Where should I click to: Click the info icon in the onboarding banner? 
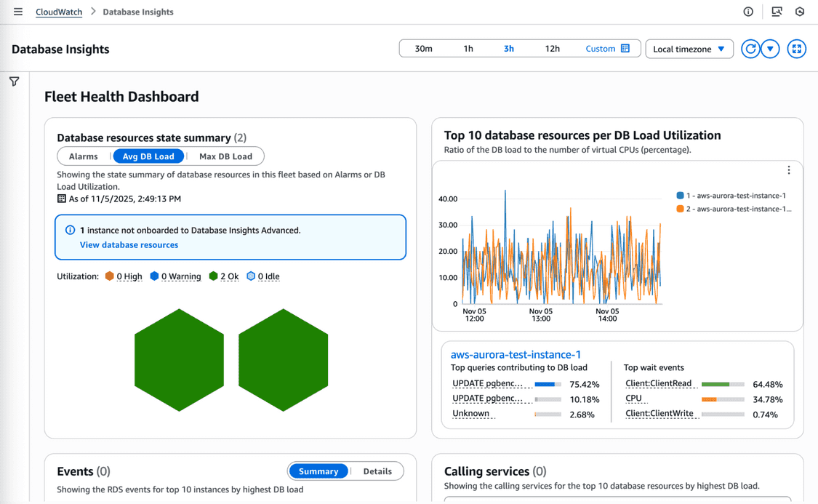[69, 229]
